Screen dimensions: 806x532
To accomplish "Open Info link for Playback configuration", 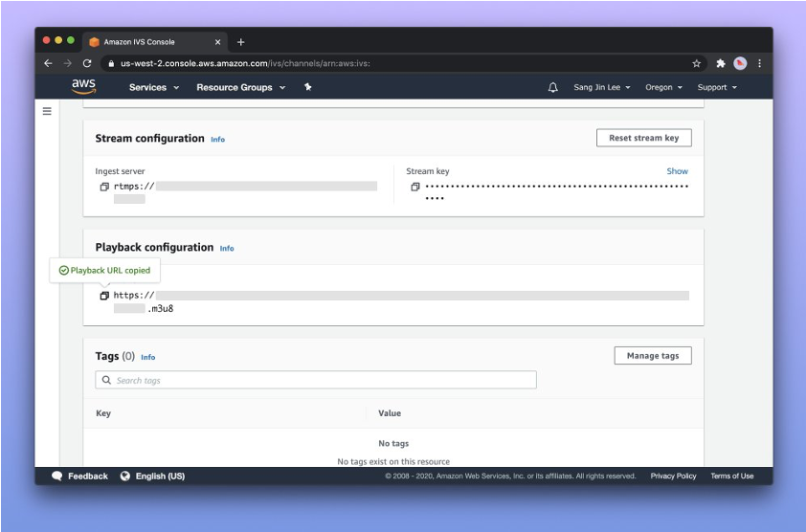I will (x=227, y=248).
